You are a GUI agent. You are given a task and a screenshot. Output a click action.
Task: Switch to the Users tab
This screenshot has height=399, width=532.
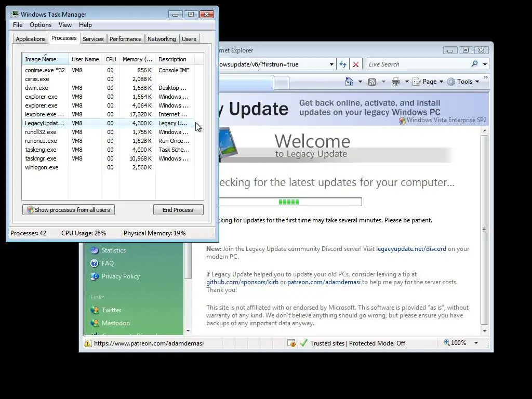pos(189,39)
